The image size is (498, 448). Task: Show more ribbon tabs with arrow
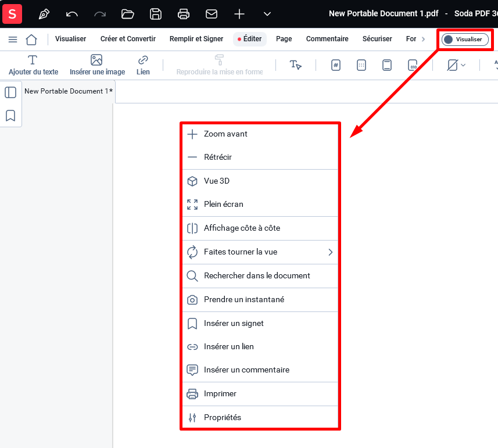pos(423,39)
